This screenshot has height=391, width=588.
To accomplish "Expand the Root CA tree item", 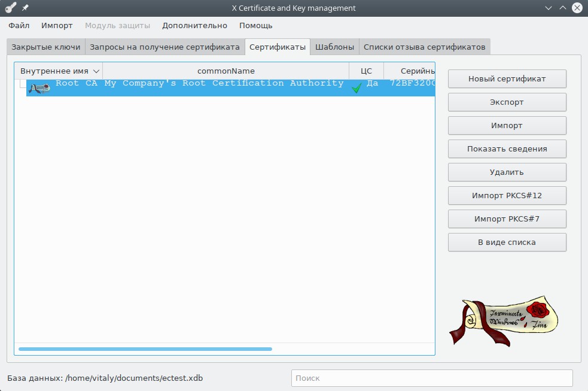I will tap(22, 84).
